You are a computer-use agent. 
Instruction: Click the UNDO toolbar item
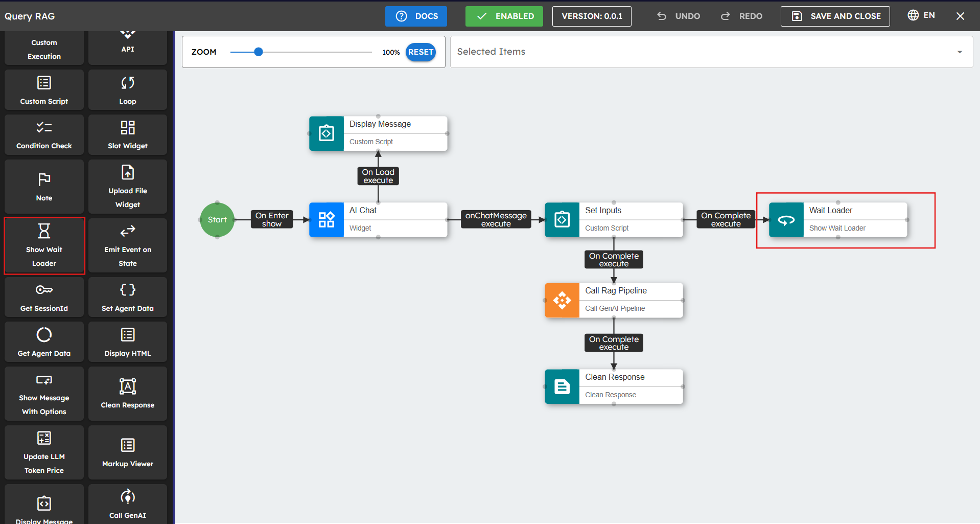click(679, 16)
